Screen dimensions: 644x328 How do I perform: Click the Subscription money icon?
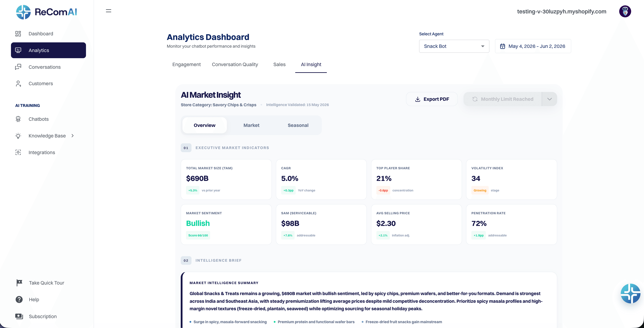pyautogui.click(x=19, y=316)
